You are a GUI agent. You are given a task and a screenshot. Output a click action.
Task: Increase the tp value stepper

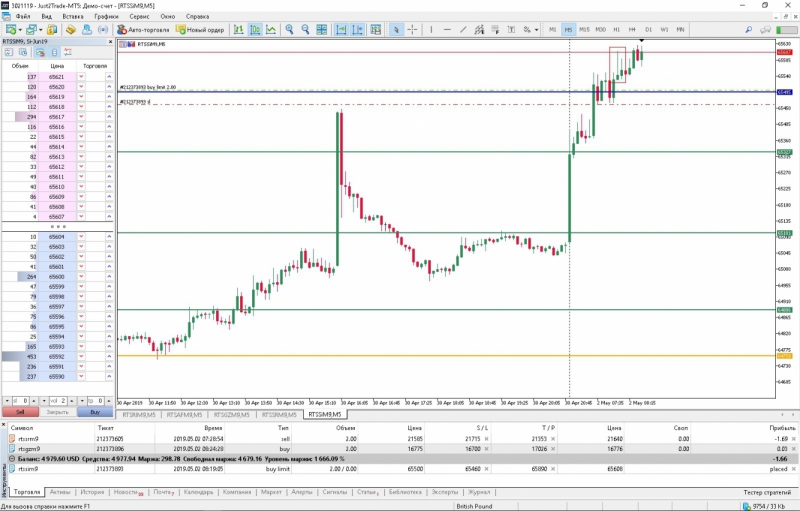tap(109, 401)
